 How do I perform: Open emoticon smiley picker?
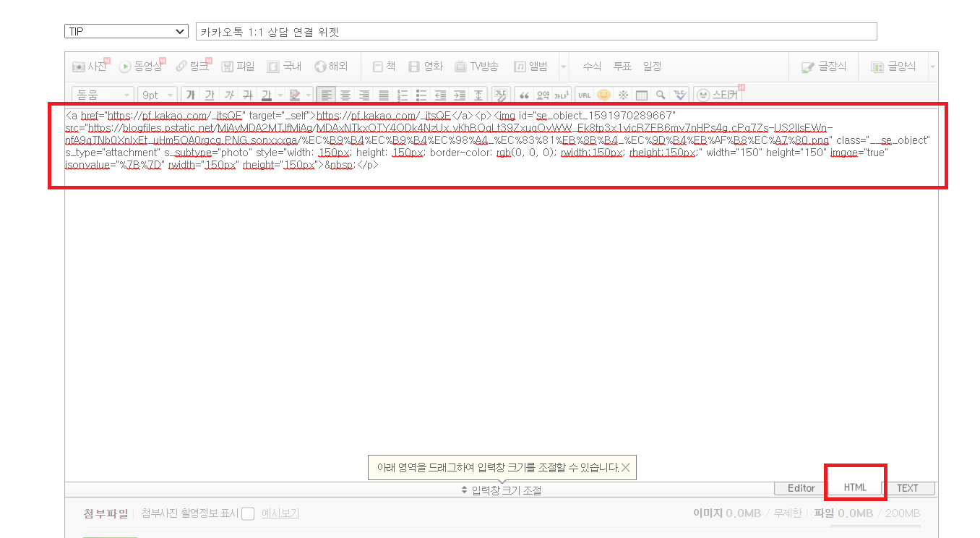click(603, 95)
